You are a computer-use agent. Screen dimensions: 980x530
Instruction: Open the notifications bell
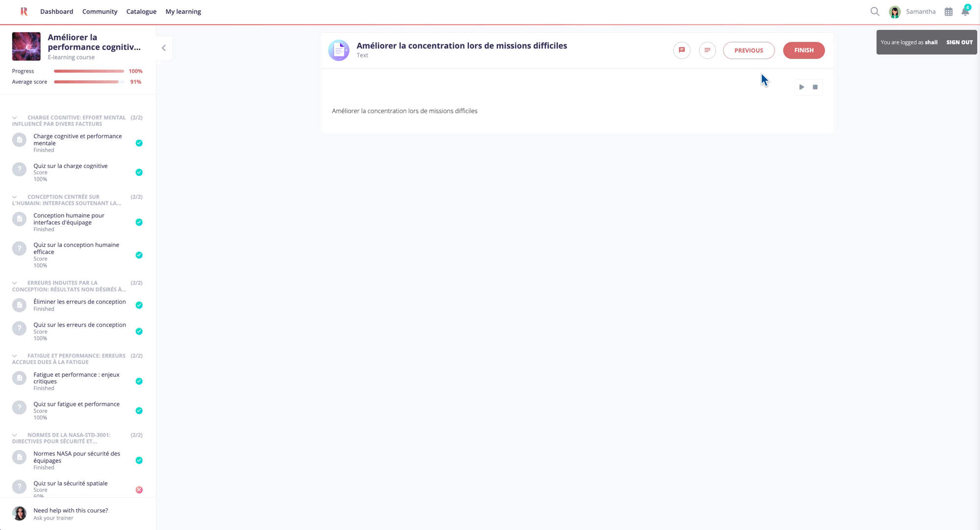[965, 11]
